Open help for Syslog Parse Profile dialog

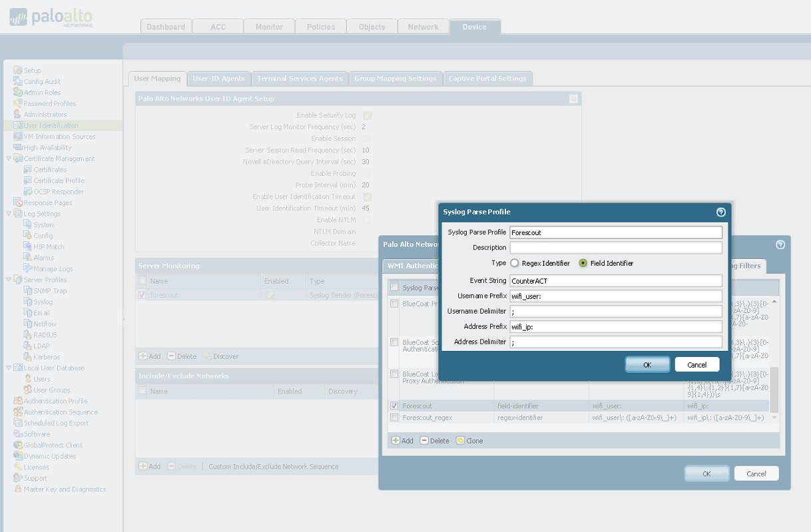[x=720, y=212]
